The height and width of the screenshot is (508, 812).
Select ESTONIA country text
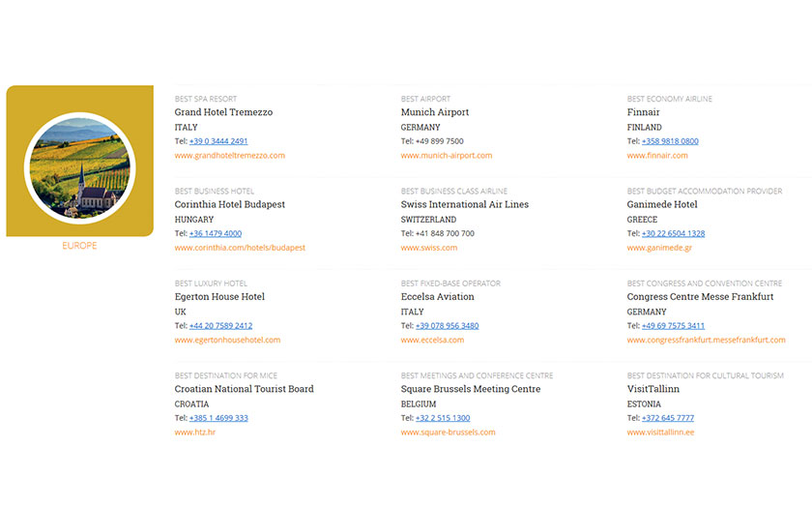pos(644,404)
